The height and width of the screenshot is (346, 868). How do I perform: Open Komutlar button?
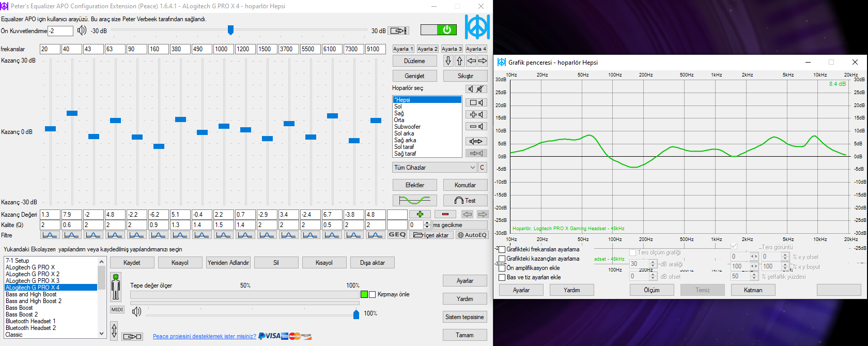465,185
